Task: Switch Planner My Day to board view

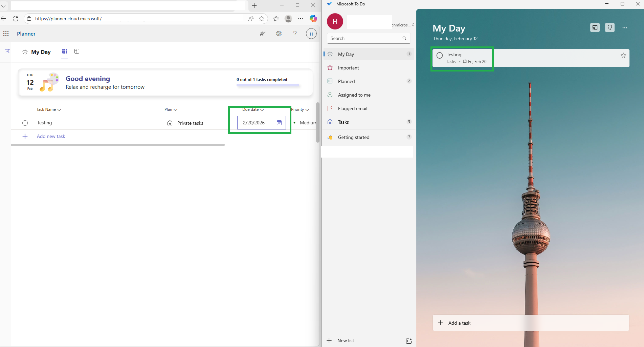Action: (x=77, y=51)
